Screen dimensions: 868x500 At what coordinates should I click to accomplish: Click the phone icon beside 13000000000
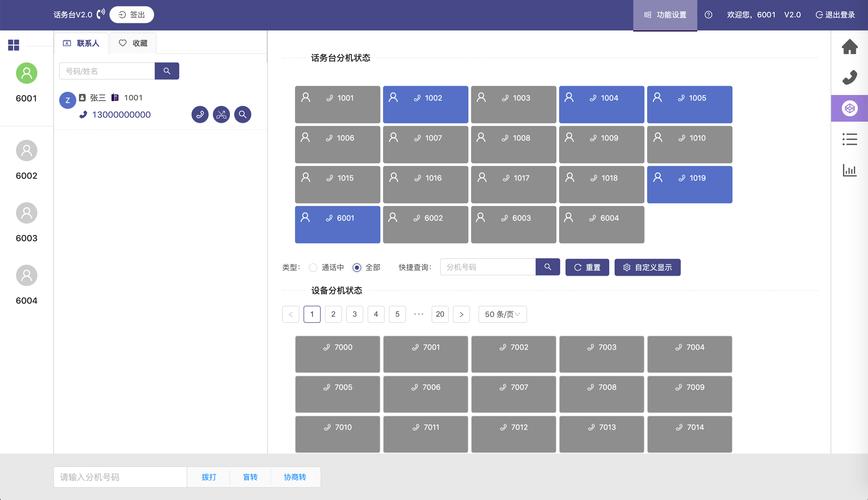coord(83,115)
